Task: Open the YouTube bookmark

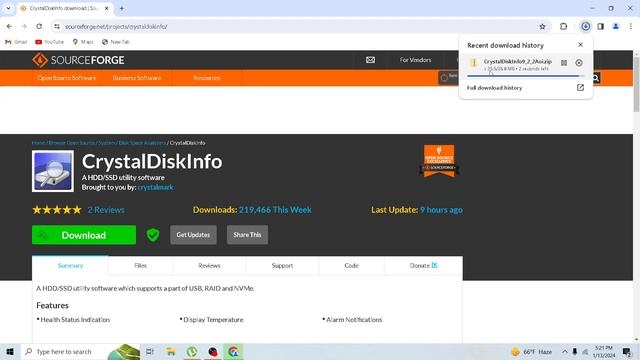Action: click(x=49, y=42)
